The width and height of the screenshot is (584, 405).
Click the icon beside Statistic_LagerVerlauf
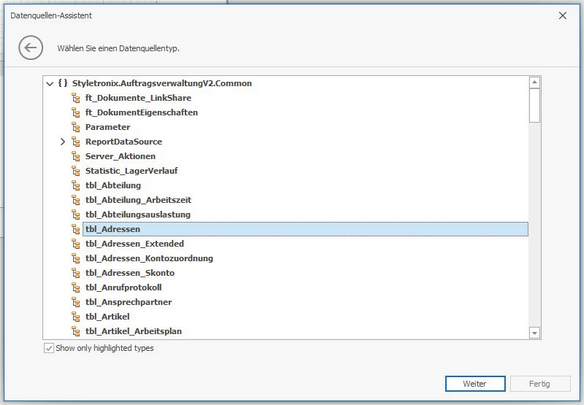tap(76, 171)
